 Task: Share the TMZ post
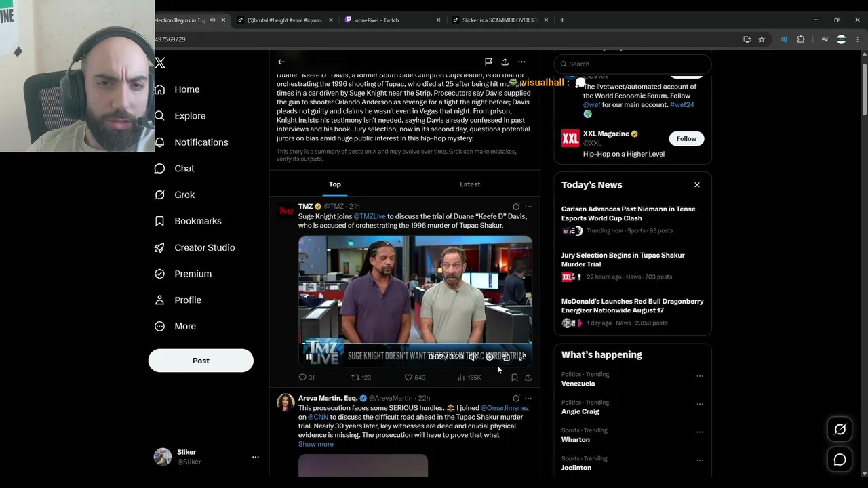[528, 378]
